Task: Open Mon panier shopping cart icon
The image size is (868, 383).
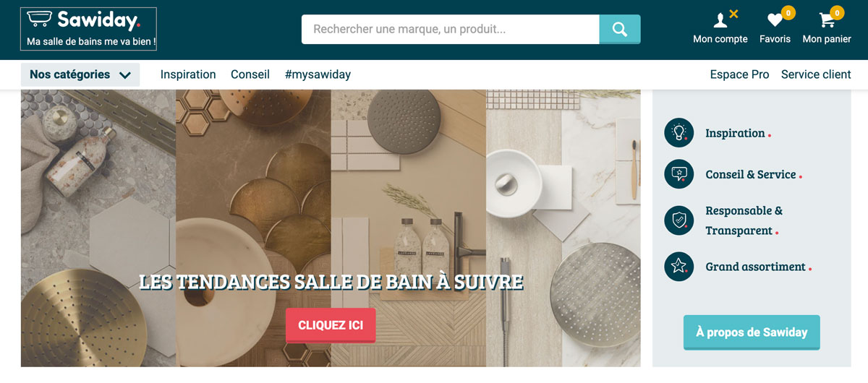Action: coord(827,20)
